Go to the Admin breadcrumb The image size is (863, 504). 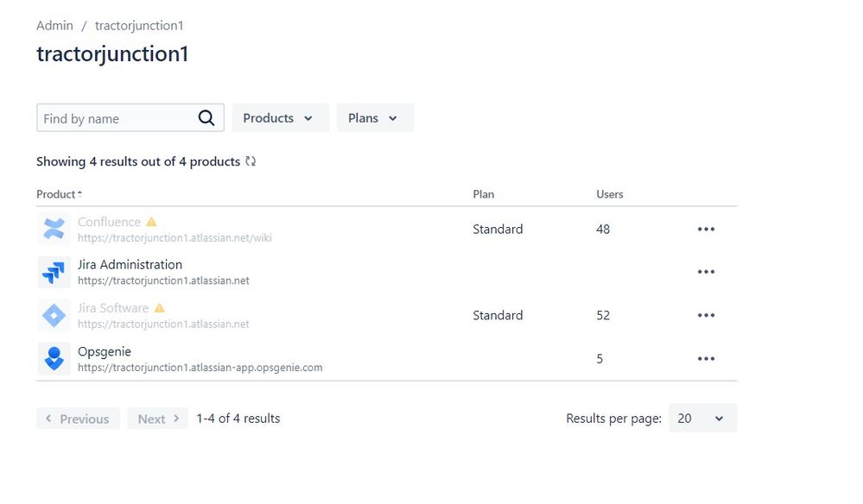coord(54,25)
